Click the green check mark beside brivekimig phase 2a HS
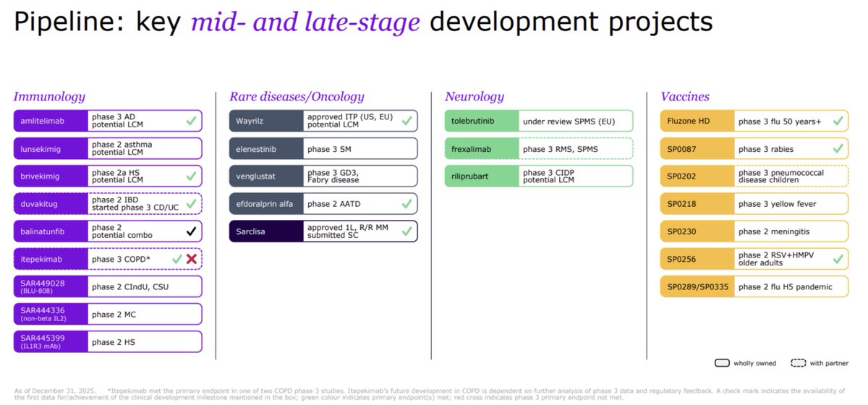 [x=190, y=176]
